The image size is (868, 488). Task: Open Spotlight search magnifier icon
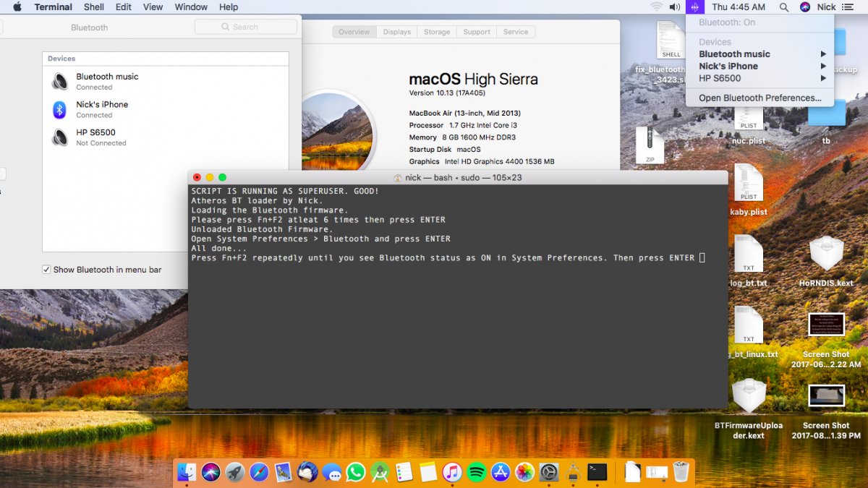784,7
